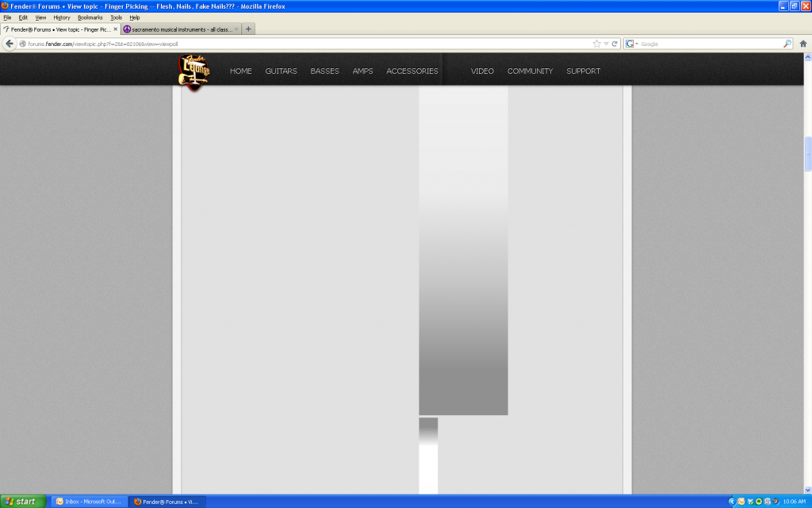Open Inbox - Microsoft Outlook taskbar button
The image size is (812, 508).
tap(89, 502)
